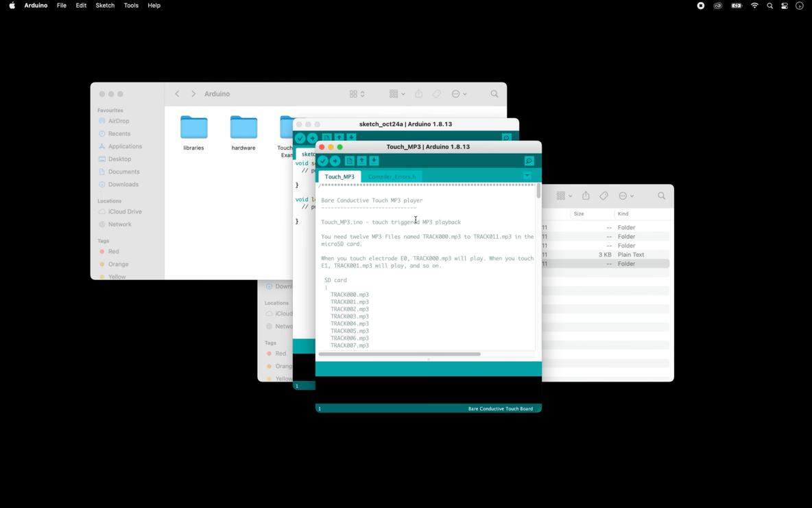Click Search icon in Arduino Finder window
This screenshot has height=508, width=812.
494,94
